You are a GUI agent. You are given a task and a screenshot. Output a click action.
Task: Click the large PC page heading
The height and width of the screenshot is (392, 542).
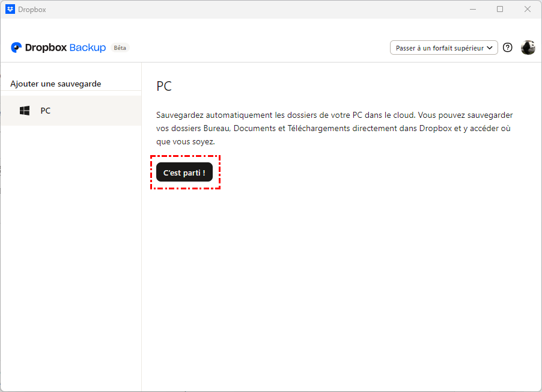pyautogui.click(x=164, y=86)
